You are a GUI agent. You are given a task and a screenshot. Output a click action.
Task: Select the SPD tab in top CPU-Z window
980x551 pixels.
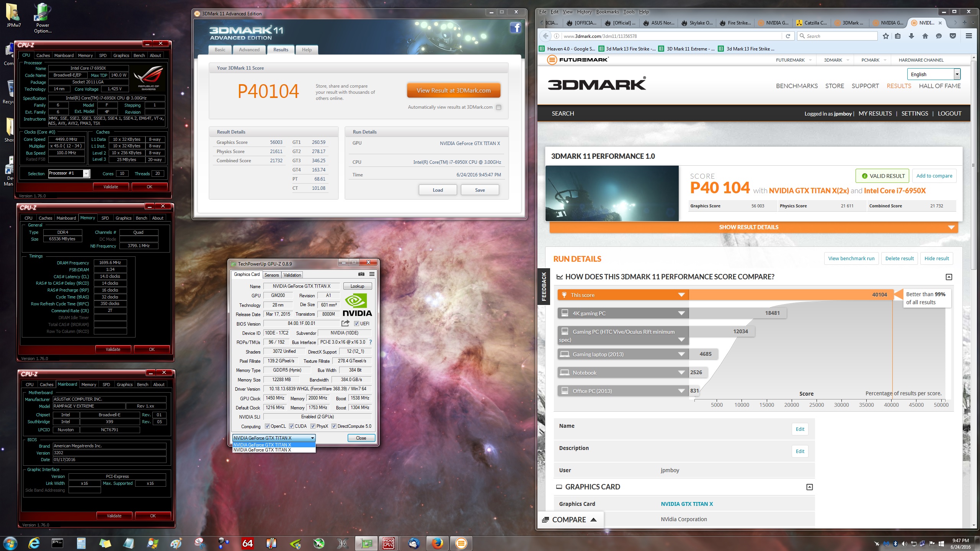click(x=103, y=55)
